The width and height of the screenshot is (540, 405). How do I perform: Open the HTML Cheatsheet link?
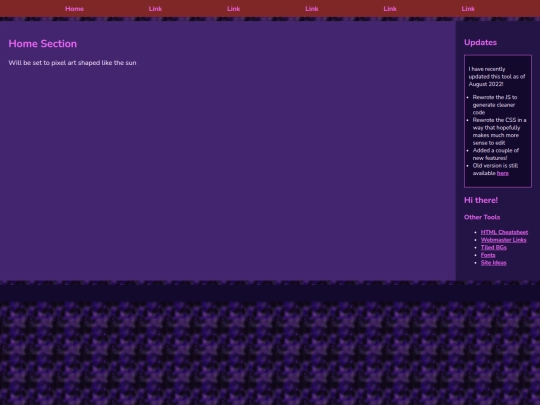(x=504, y=232)
